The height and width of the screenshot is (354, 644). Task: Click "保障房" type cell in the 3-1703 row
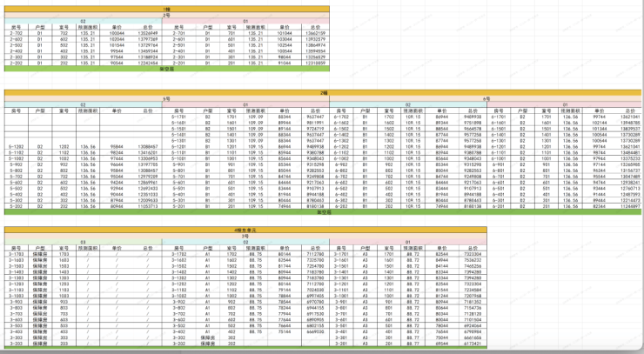click(40, 254)
